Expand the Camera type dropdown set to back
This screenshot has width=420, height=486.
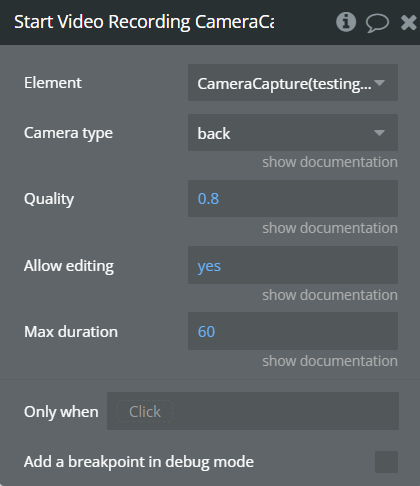pyautogui.click(x=293, y=133)
